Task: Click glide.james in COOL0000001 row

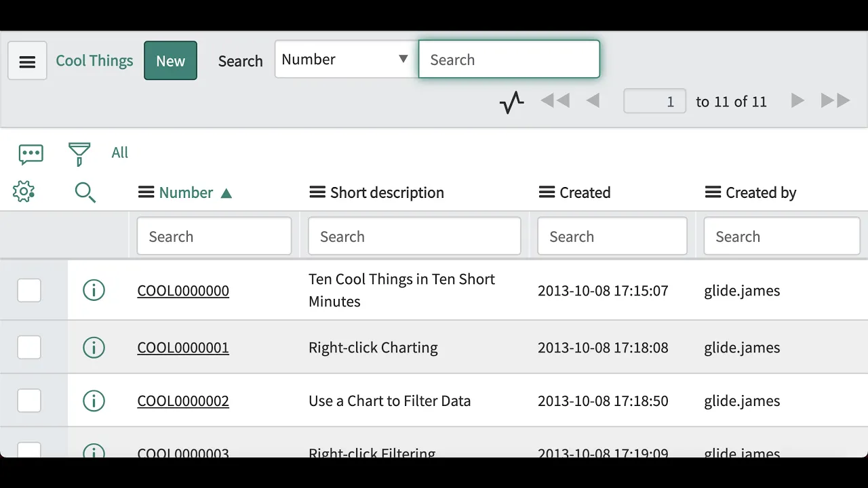Action: [742, 348]
